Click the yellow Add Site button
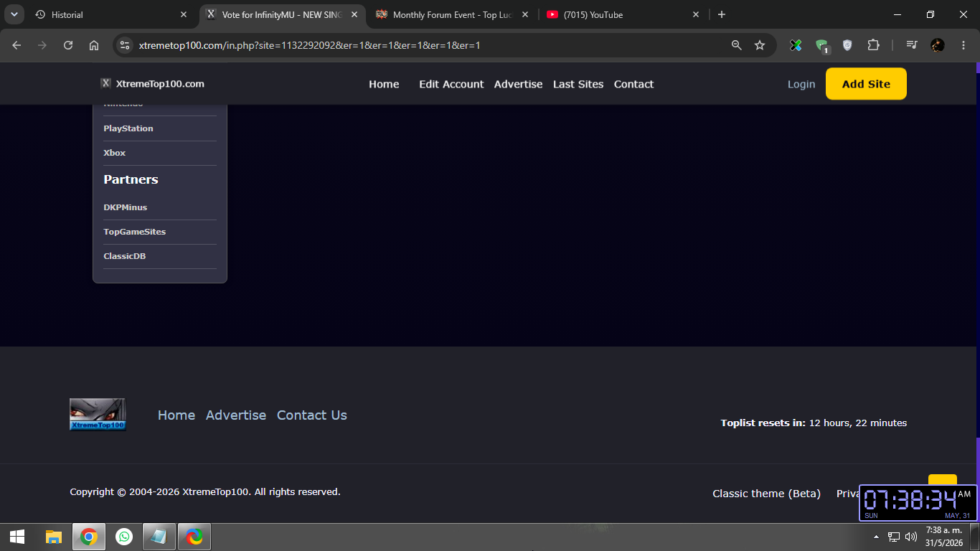 [866, 84]
